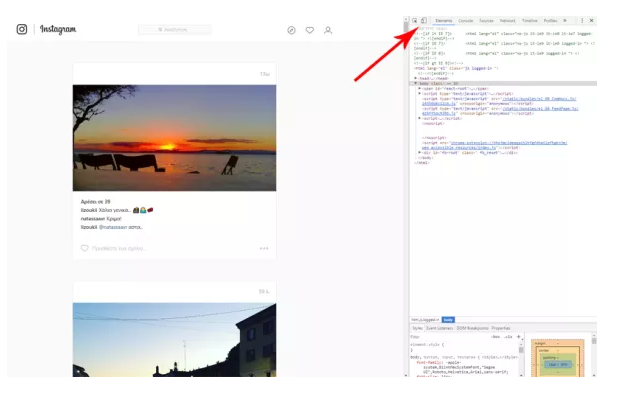This screenshot has width=622, height=394.
Task: Add new style rule with plus icon
Action: [x=518, y=336]
